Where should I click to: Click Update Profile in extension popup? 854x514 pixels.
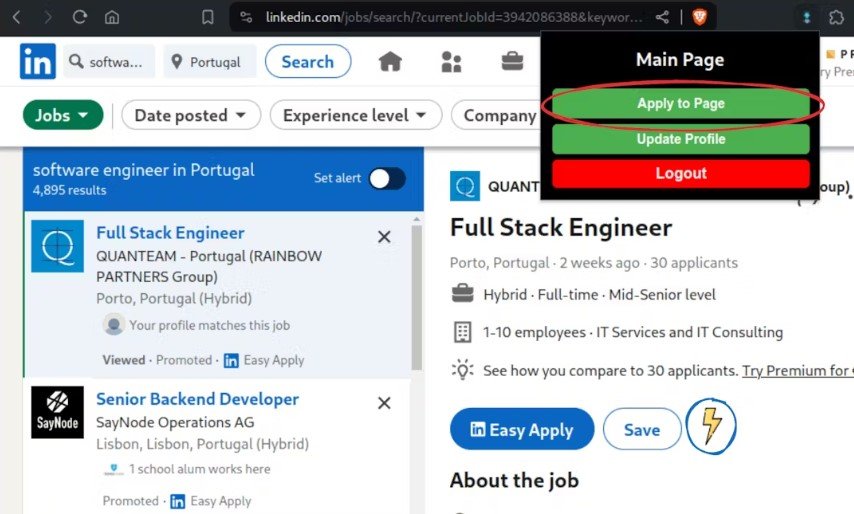tap(681, 139)
